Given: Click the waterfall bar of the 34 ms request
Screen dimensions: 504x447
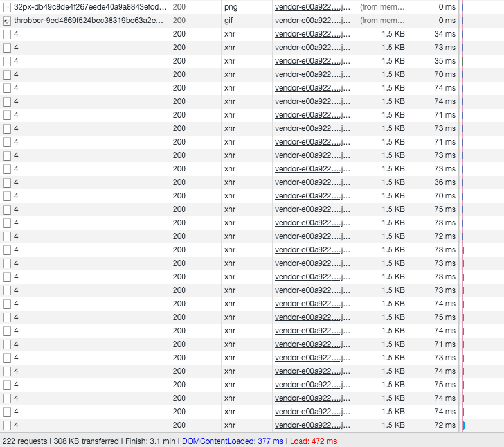Looking at the screenshot, I should [462, 34].
